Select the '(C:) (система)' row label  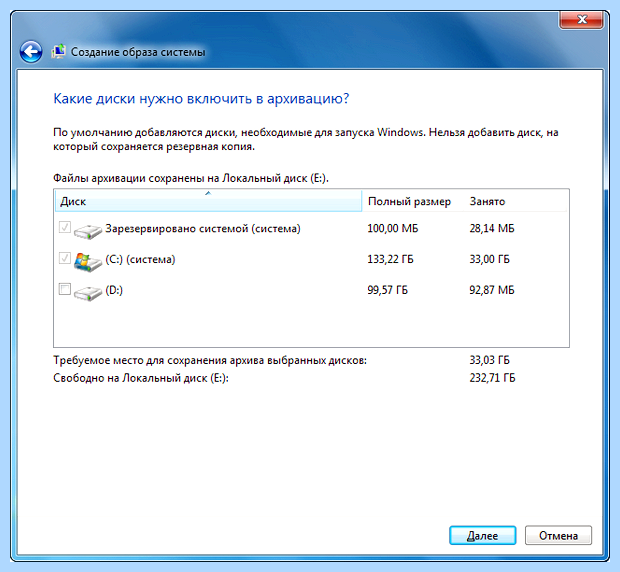(x=140, y=259)
